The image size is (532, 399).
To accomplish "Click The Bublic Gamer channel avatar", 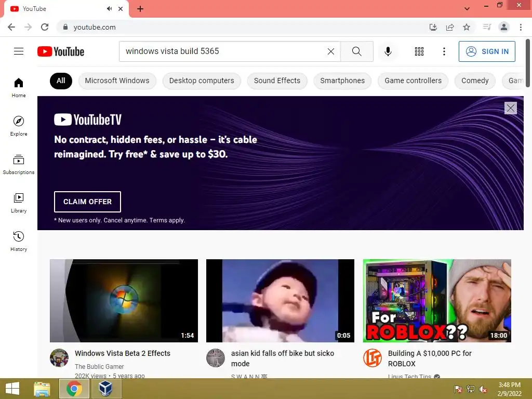I will point(59,358).
